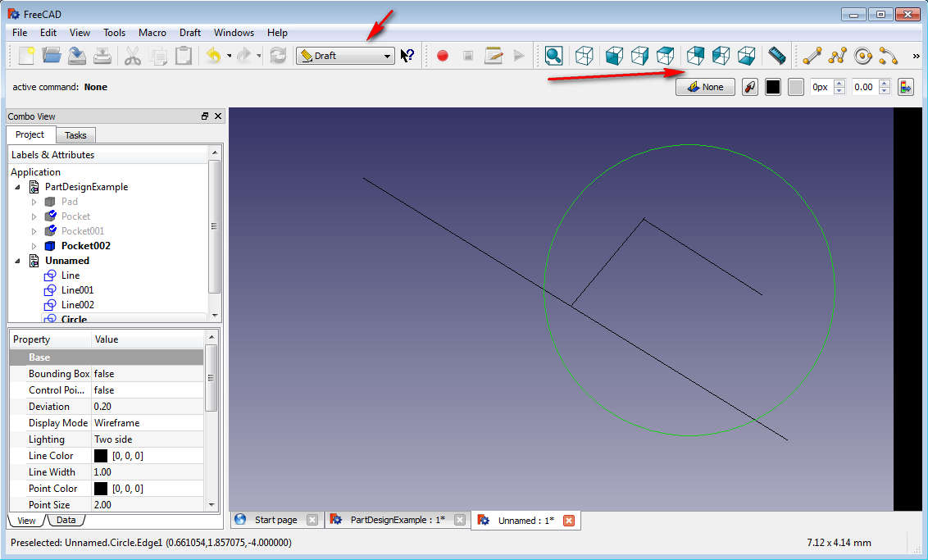Click the Print document icon
The width and height of the screenshot is (928, 560).
[102, 56]
